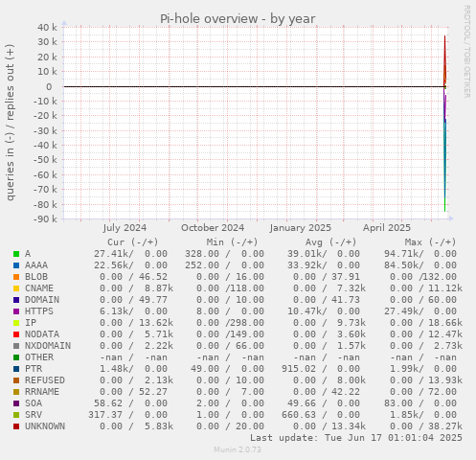Click the 'July 2024' x-axis label
The height and width of the screenshot is (460, 476).
[x=125, y=228]
